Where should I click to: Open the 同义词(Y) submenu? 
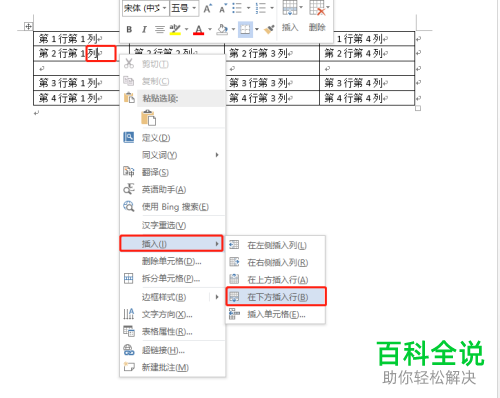pyautogui.click(x=172, y=155)
